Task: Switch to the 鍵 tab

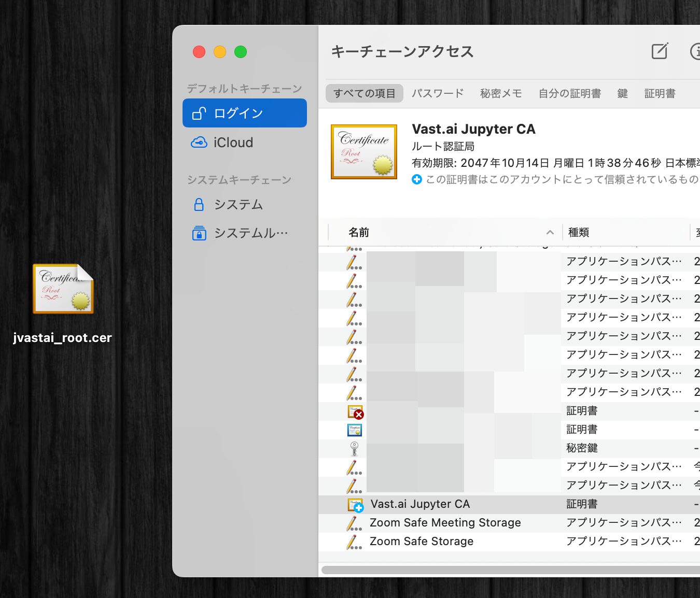Action: (x=623, y=94)
